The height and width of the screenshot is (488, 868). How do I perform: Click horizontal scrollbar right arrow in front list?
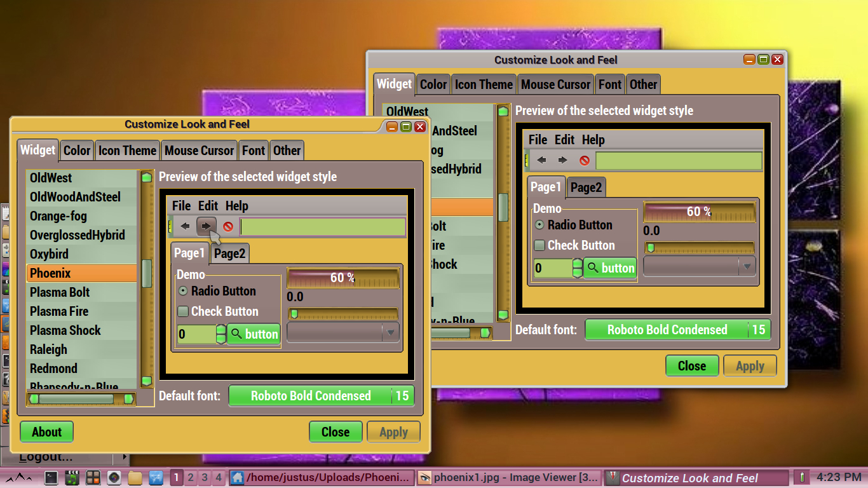point(128,399)
